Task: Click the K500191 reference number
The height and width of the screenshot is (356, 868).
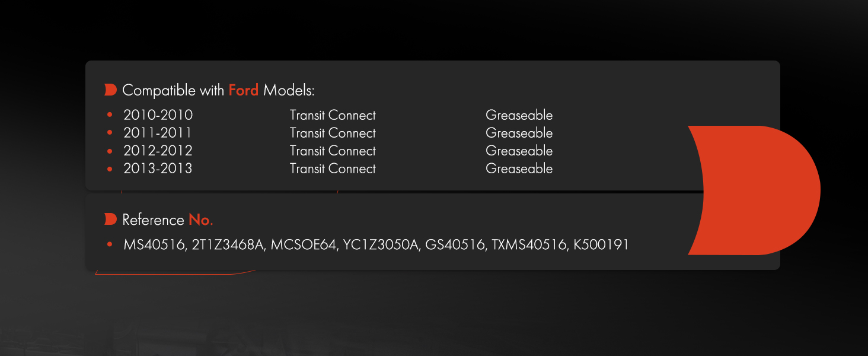Action: coord(601,244)
